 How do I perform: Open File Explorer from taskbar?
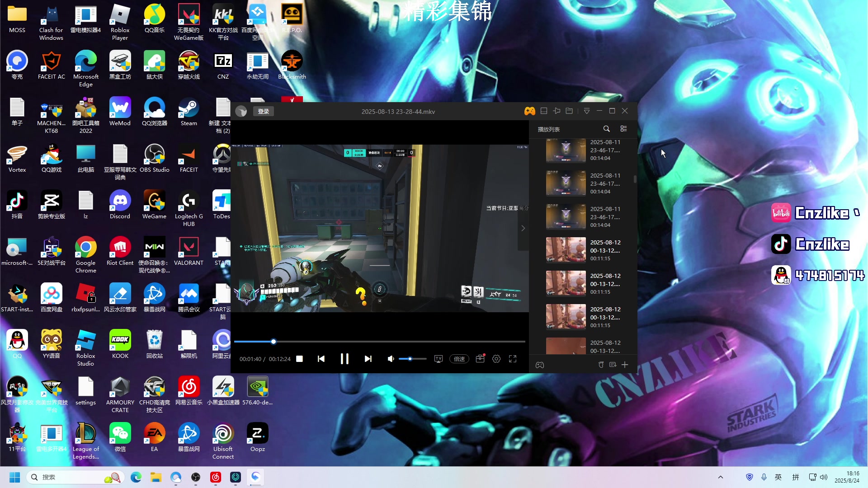(156, 477)
